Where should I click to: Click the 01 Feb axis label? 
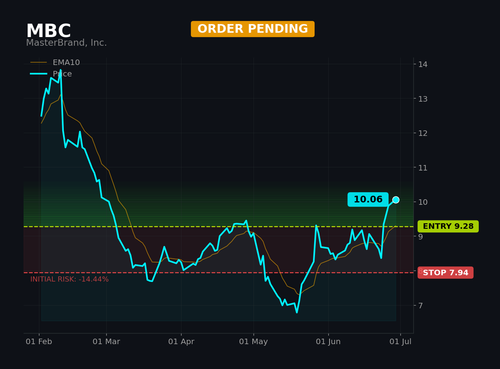39,342
